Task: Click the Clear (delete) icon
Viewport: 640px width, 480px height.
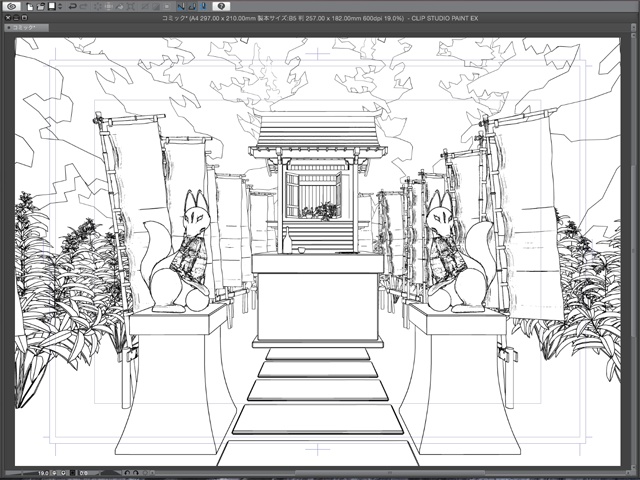Action: point(98,7)
